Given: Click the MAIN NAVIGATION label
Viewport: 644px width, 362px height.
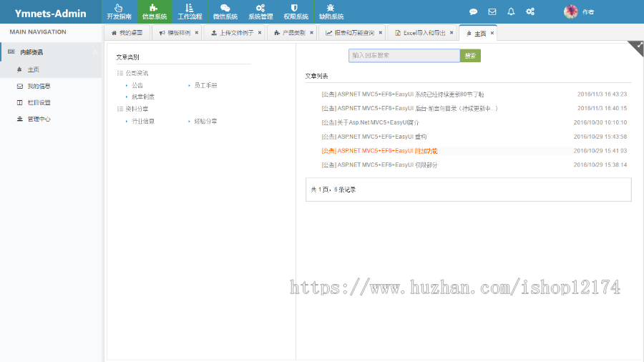Looking at the screenshot, I should pyautogui.click(x=38, y=32).
